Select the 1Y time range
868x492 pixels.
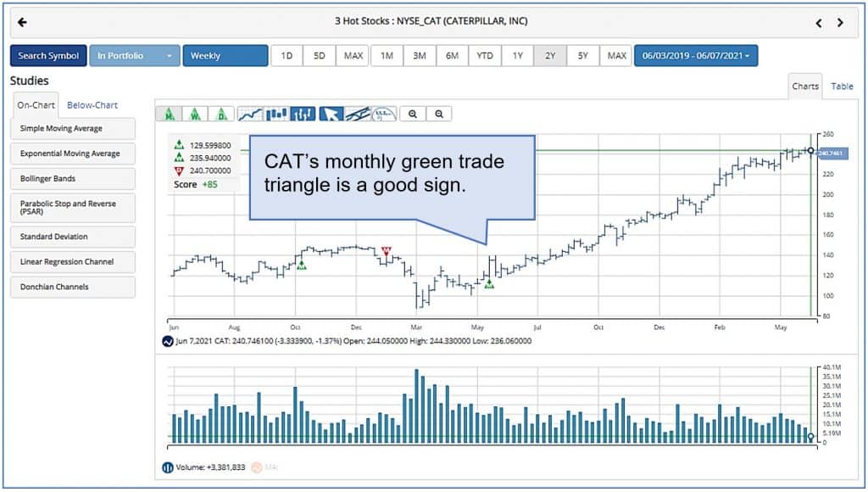point(518,56)
